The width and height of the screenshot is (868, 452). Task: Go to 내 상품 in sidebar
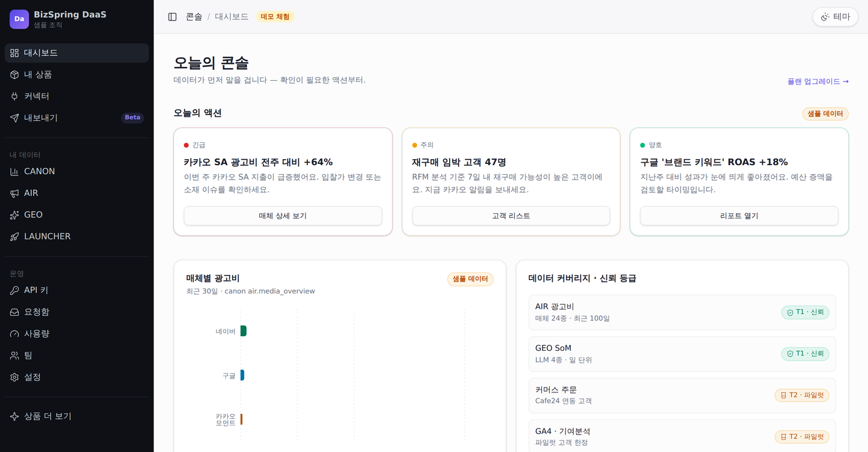(77, 75)
